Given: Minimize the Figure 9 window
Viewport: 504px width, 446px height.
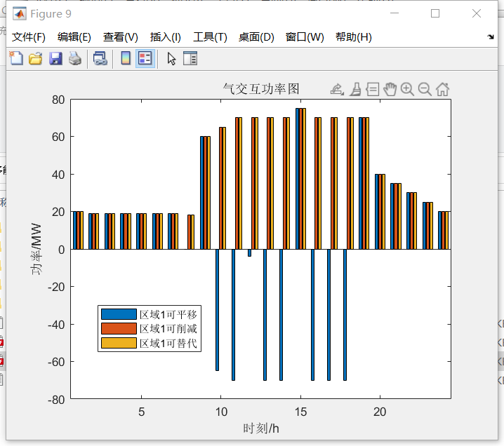Looking at the screenshot, I should (x=394, y=13).
